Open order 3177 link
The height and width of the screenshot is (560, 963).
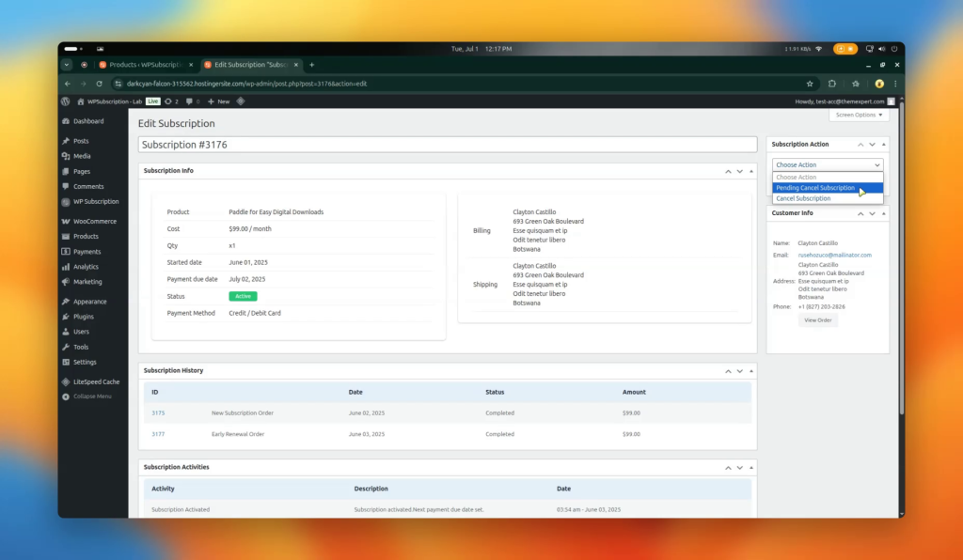tap(158, 434)
